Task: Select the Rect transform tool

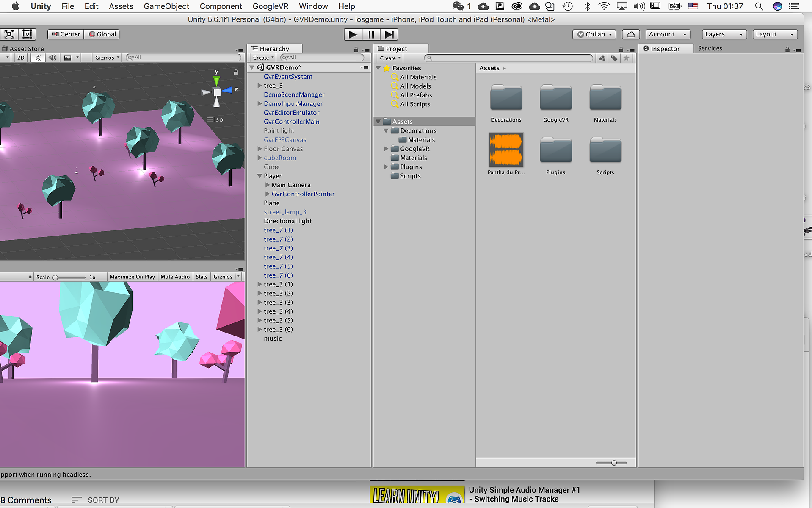Action: [x=27, y=34]
